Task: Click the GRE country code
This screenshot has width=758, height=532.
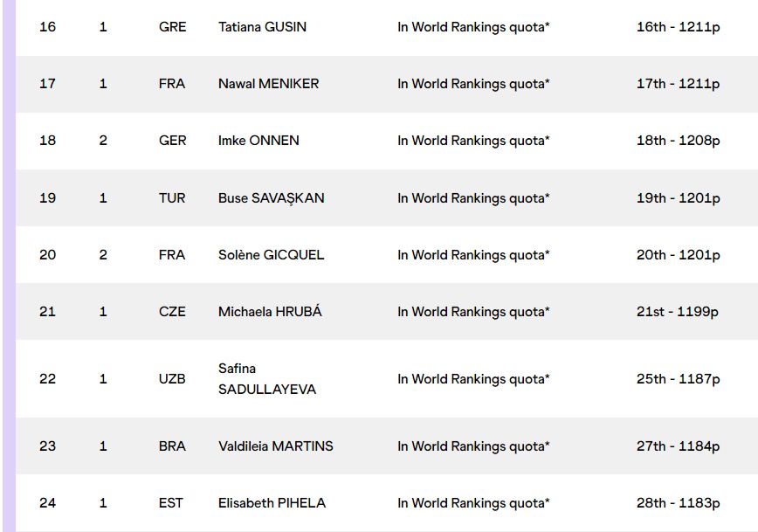Action: tap(172, 27)
